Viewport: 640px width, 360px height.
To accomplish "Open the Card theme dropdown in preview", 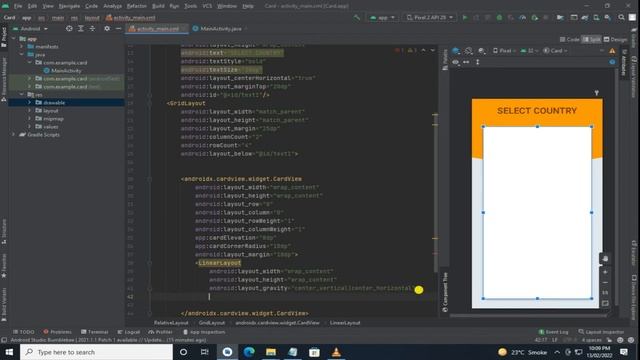I will coord(555,51).
